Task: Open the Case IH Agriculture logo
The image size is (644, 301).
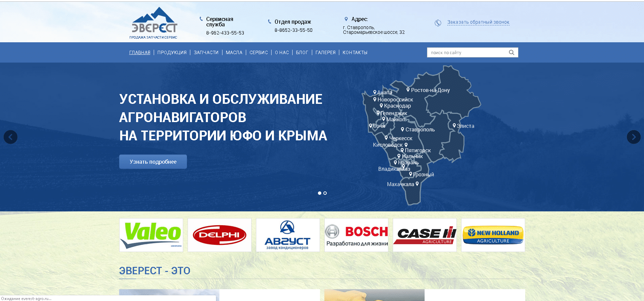Action: pos(425,235)
